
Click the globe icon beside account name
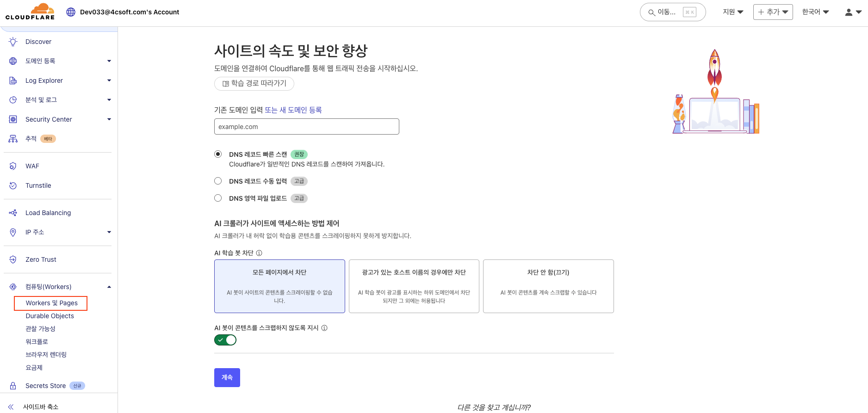71,12
